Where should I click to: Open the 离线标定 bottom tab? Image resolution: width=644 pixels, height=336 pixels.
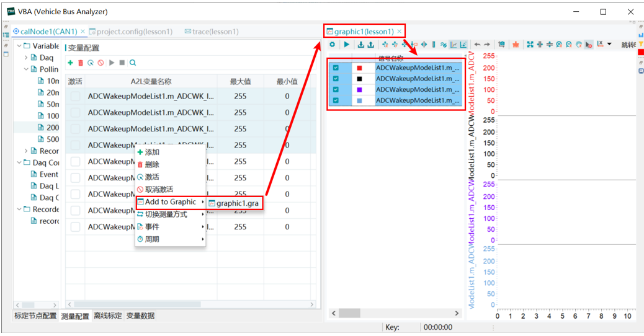107,316
